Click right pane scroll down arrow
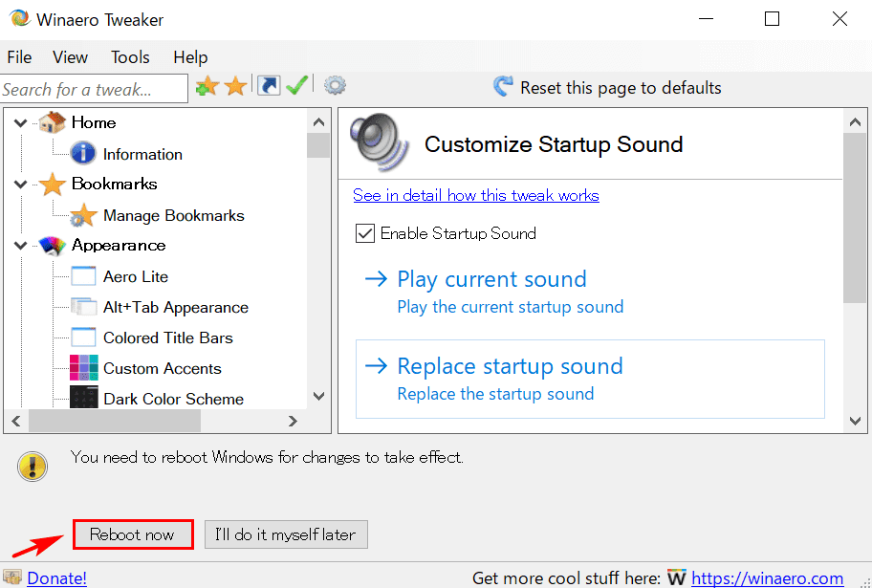 [856, 421]
